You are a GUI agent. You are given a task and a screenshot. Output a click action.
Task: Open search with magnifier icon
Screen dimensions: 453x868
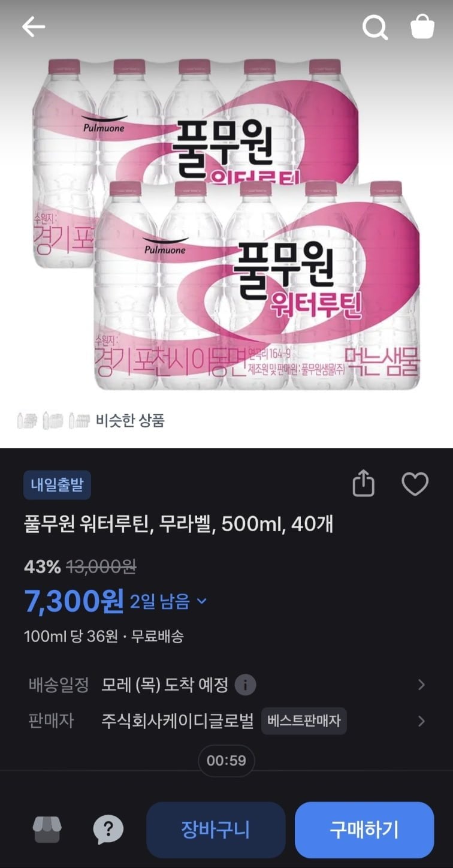375,27
